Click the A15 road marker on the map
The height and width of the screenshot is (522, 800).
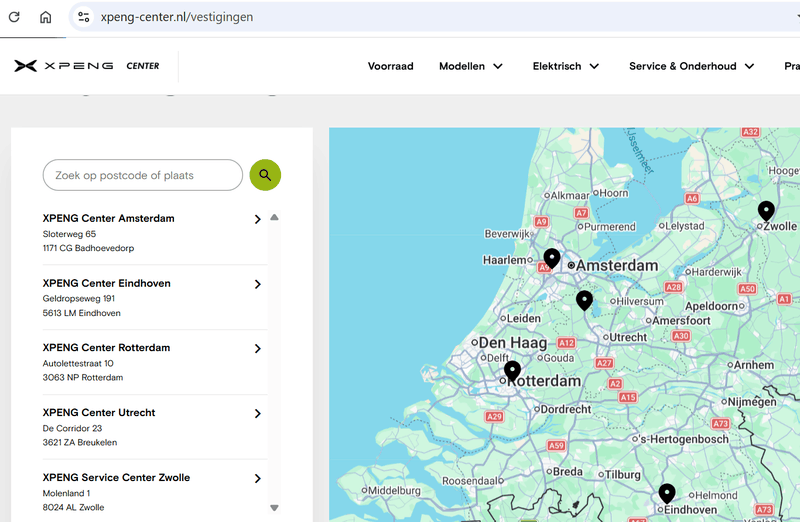click(628, 397)
